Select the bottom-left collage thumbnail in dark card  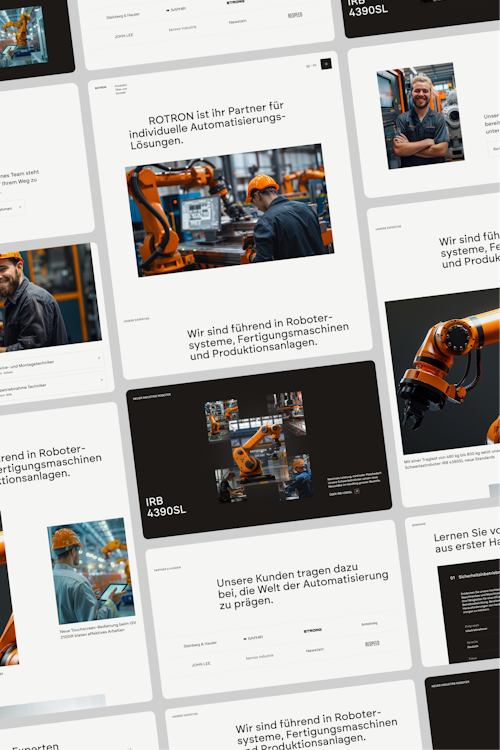(231, 485)
